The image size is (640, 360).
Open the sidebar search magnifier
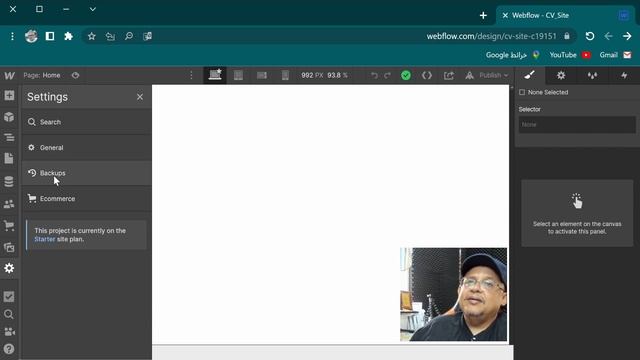pyautogui.click(x=9, y=314)
